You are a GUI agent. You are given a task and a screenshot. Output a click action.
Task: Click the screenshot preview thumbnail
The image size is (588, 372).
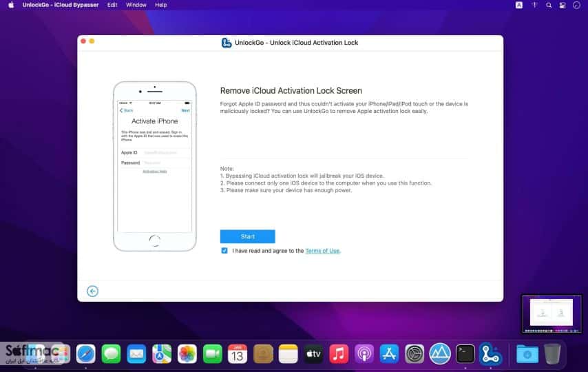552,314
